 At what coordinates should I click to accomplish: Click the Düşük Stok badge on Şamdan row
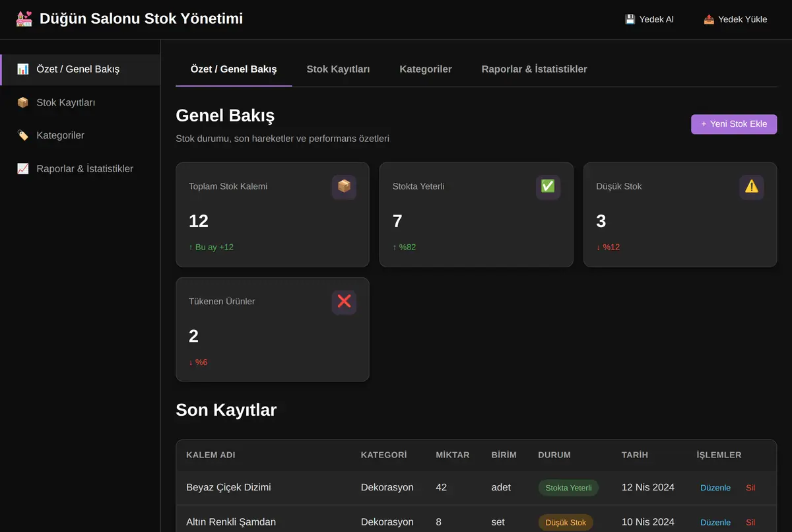(x=566, y=522)
